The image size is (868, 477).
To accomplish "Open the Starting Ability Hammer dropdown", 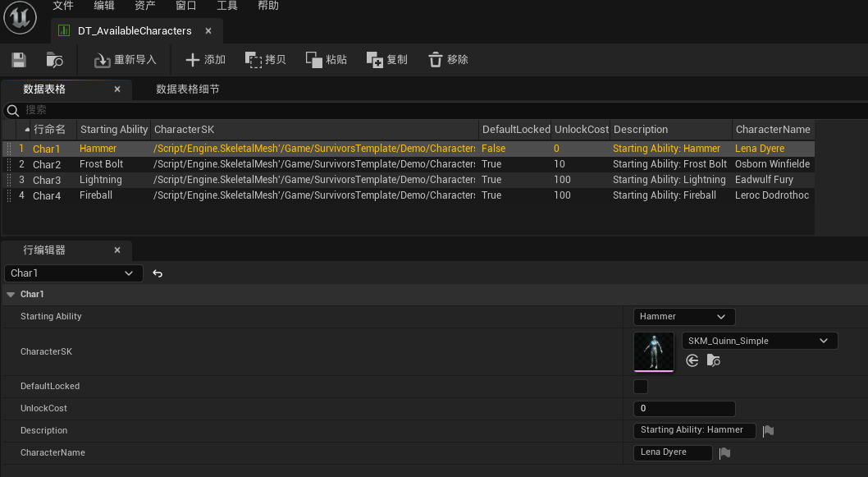I will point(684,317).
